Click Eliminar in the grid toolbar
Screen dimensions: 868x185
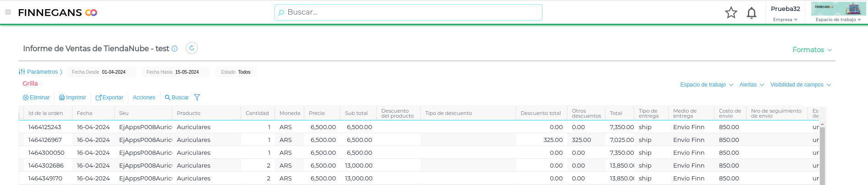(36, 98)
